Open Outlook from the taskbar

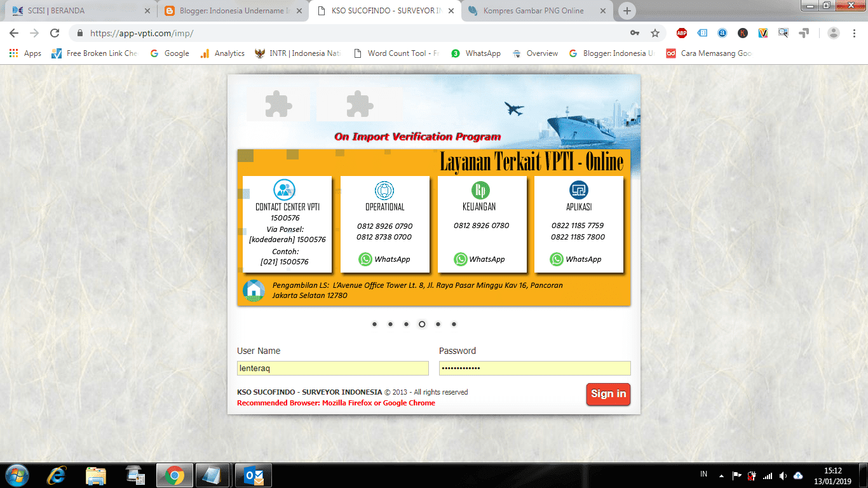253,475
